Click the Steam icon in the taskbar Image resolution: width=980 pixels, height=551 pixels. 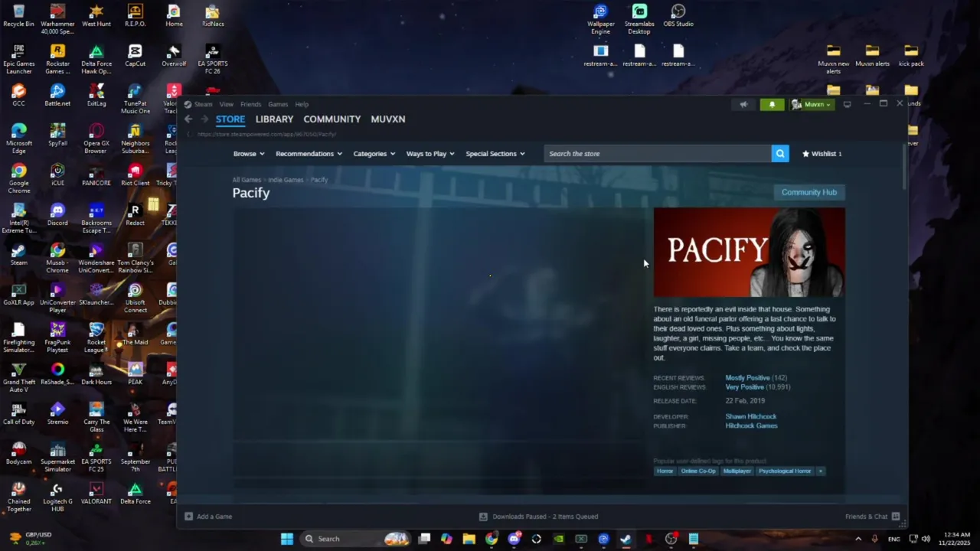click(x=626, y=539)
